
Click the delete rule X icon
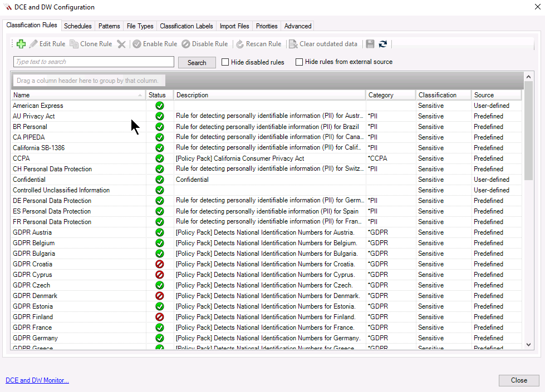coord(121,44)
